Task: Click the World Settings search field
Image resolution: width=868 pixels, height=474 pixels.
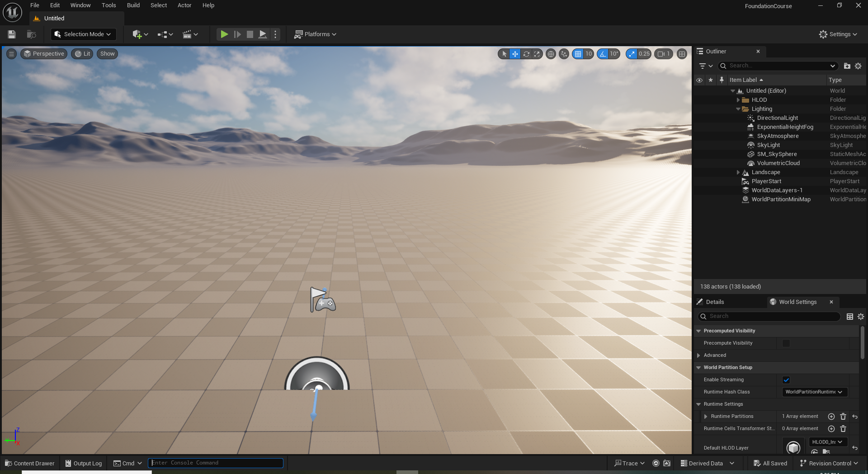Action: pyautogui.click(x=769, y=316)
